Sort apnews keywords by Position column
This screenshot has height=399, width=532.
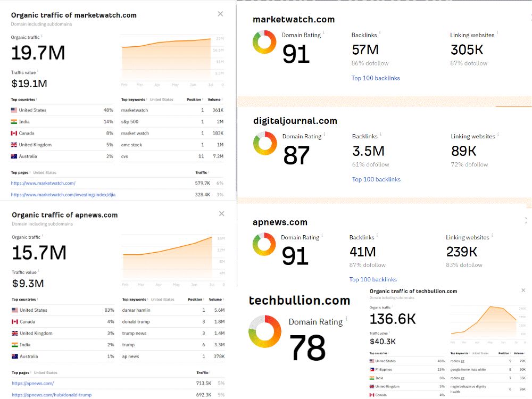coord(196,300)
